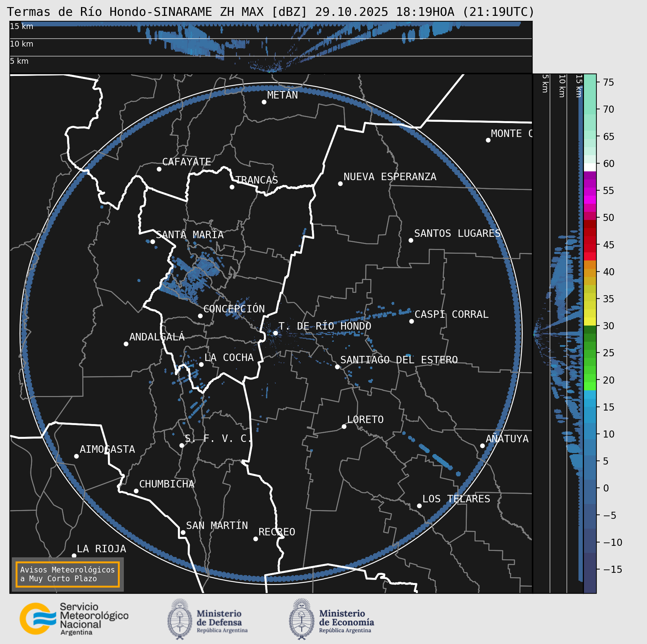647x644 pixels.
Task: Click the "75" tick label on the dBZ scale
Action: 608,82
